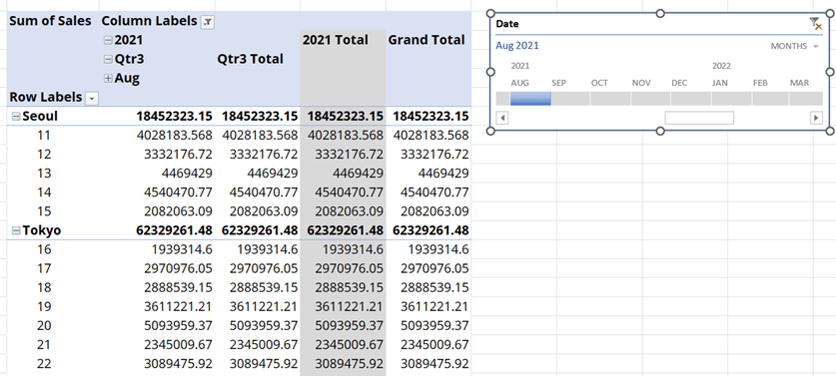Click the Aug 2021 selection label
Image resolution: width=836 pixels, height=376 pixels.
pos(517,46)
